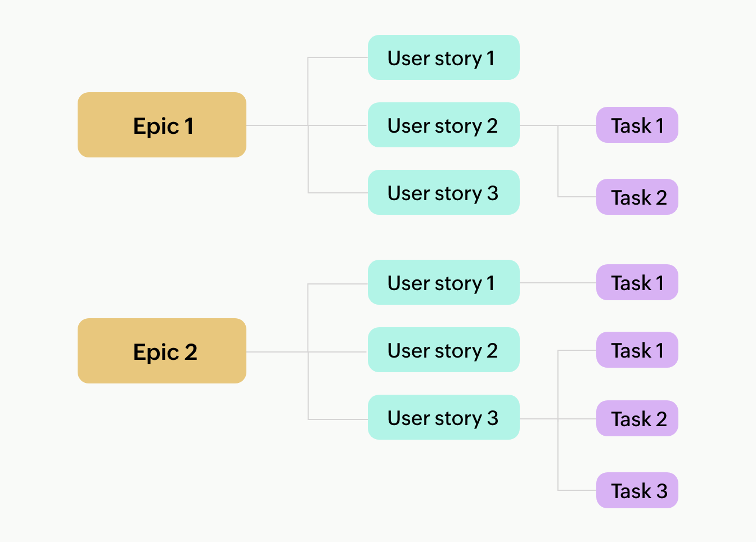Screen dimensions: 756x542
Task: Click line joining Epic 2's User story 1 and Task 1
Action: pos(557,283)
